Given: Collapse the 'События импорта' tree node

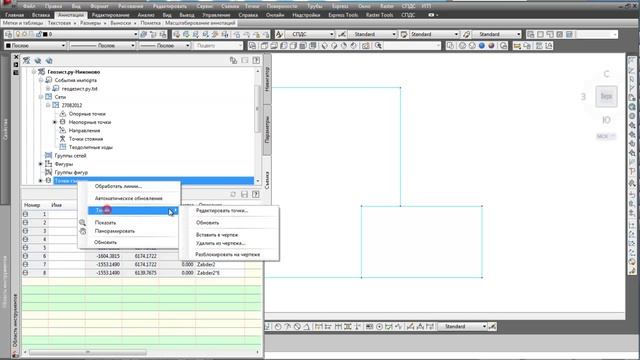Looking at the screenshot, I should 41,80.
